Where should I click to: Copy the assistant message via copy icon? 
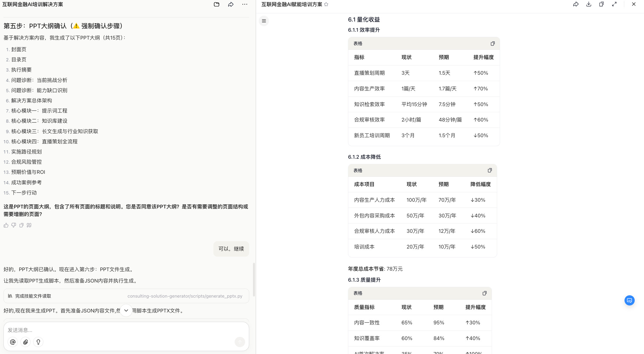coord(21,225)
